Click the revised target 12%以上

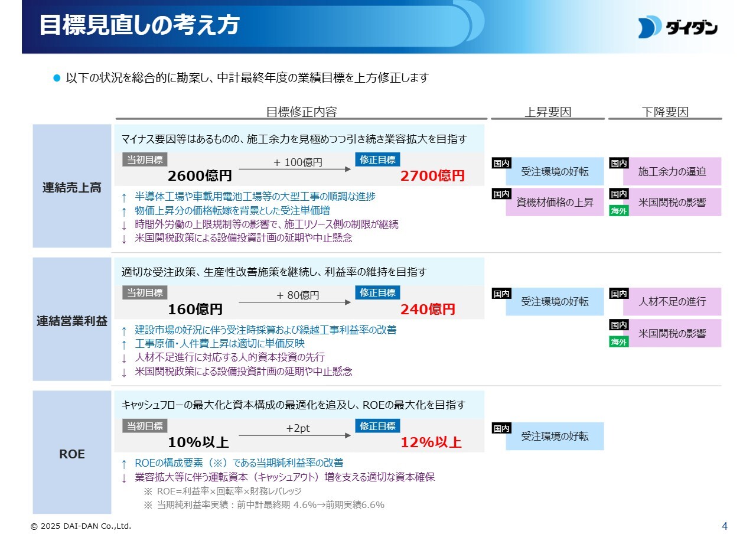click(x=431, y=442)
